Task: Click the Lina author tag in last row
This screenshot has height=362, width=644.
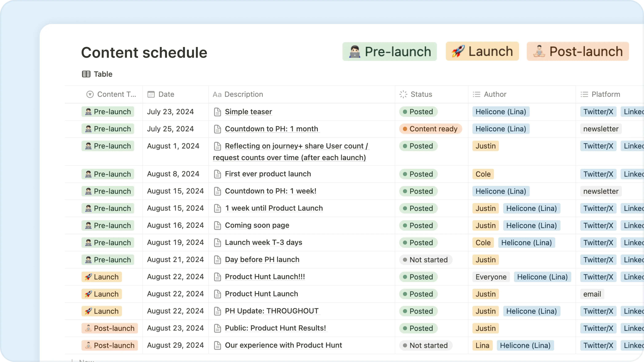Action: 482,346
